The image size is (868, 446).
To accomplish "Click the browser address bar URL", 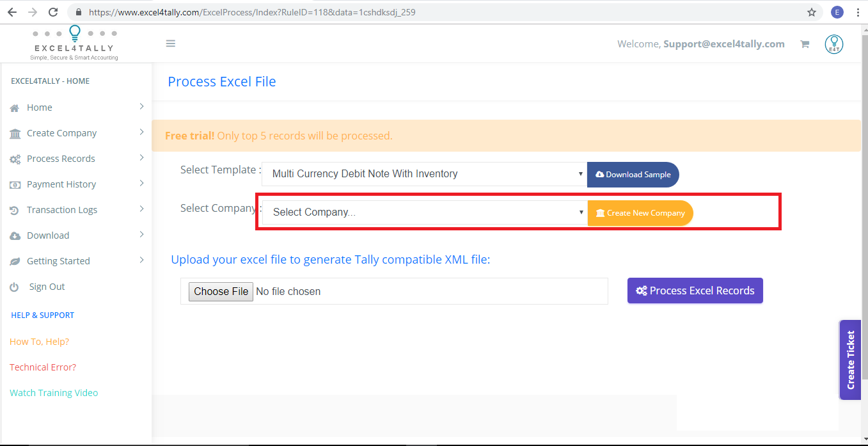I will pos(252,12).
